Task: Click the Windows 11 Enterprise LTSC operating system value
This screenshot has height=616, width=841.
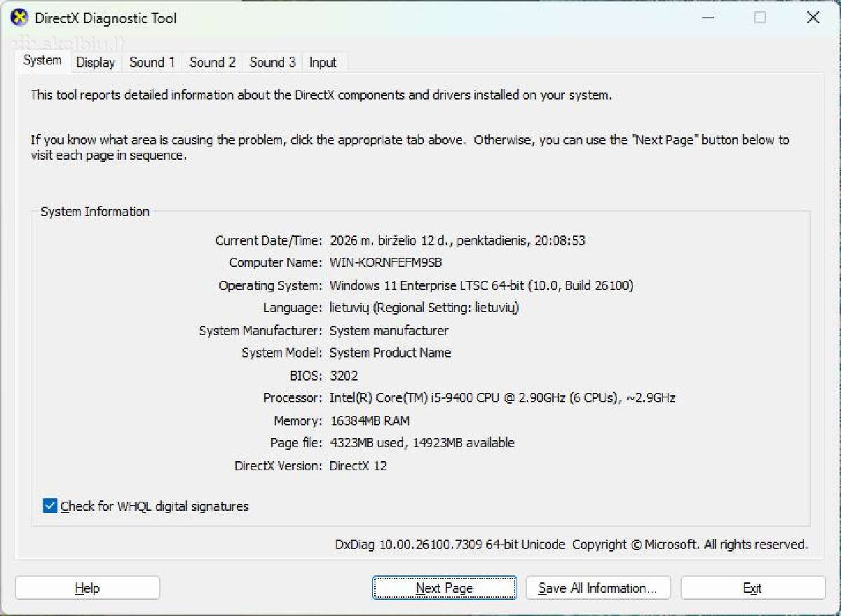Action: click(481, 285)
